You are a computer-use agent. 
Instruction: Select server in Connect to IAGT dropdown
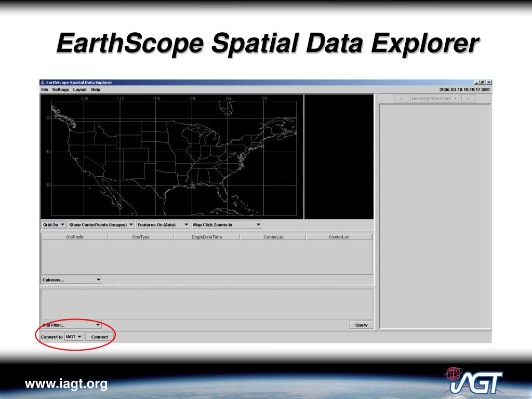click(x=74, y=337)
